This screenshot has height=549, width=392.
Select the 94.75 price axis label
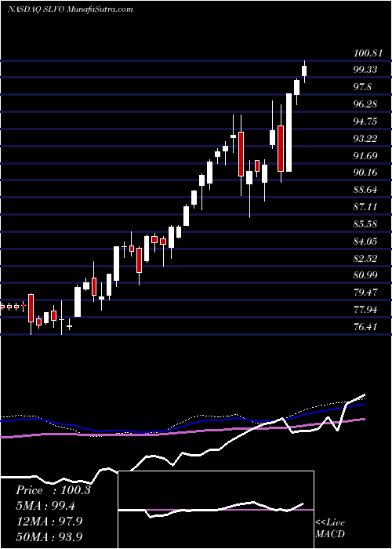click(365, 122)
